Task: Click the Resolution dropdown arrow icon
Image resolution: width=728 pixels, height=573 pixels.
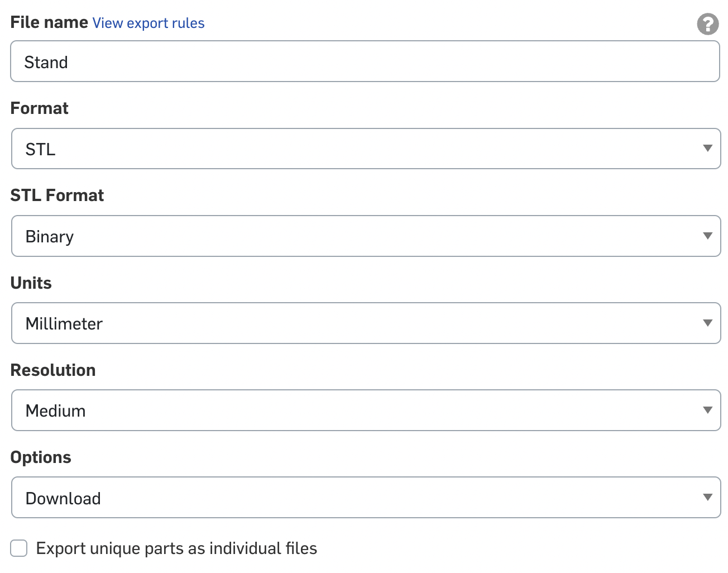Action: pyautogui.click(x=707, y=410)
